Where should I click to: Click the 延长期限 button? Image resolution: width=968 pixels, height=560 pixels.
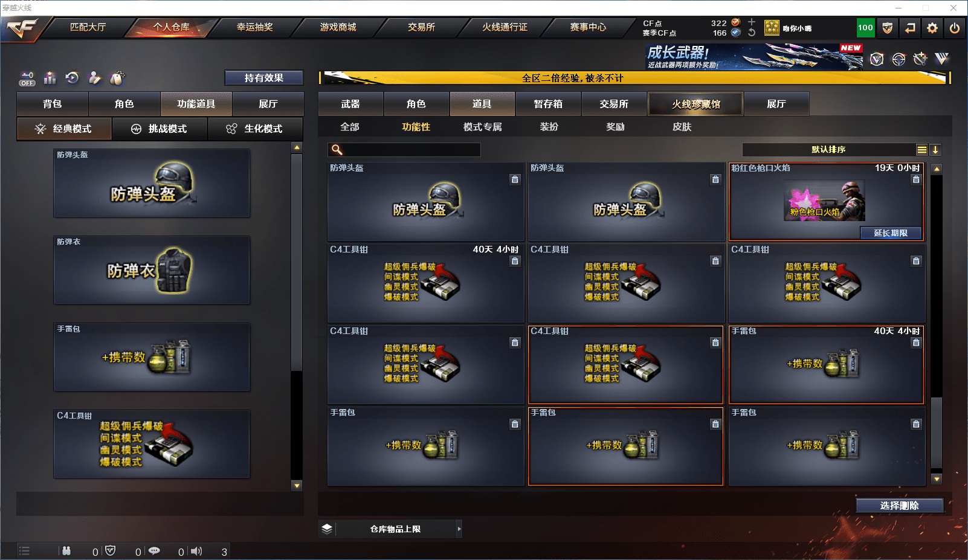pos(891,233)
